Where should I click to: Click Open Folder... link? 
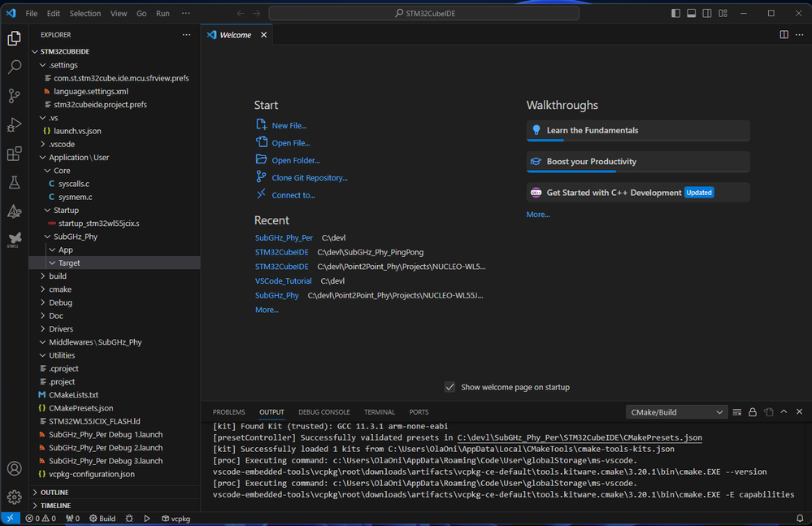point(296,160)
